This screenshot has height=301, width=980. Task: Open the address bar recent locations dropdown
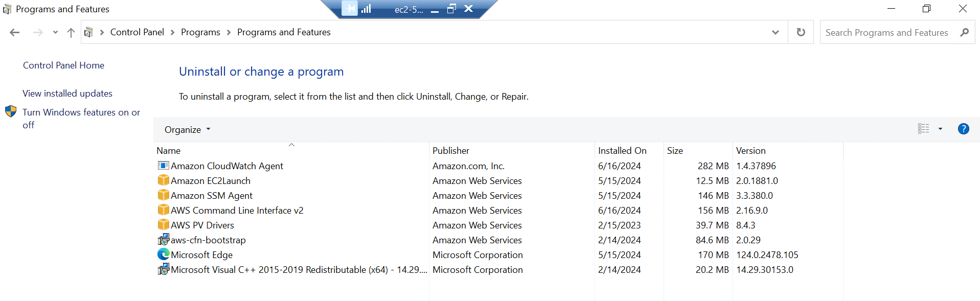point(776,32)
